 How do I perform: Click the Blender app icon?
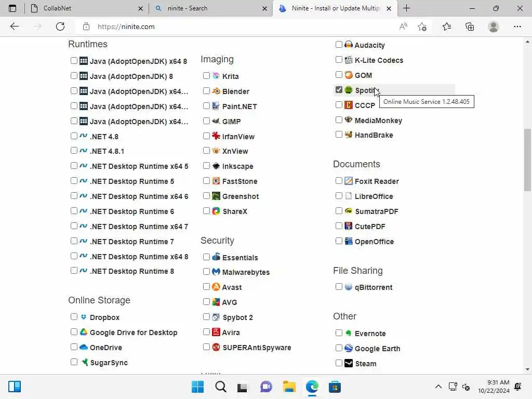pos(216,91)
